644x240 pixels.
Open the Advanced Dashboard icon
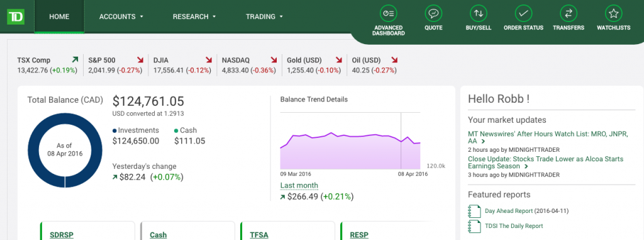pyautogui.click(x=388, y=14)
